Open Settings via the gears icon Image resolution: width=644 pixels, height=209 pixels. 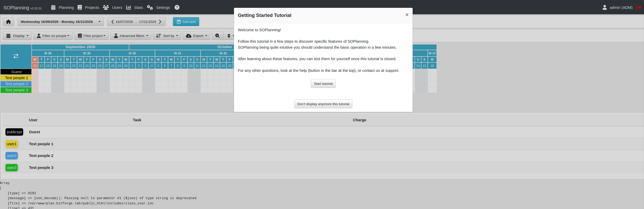click(x=150, y=8)
